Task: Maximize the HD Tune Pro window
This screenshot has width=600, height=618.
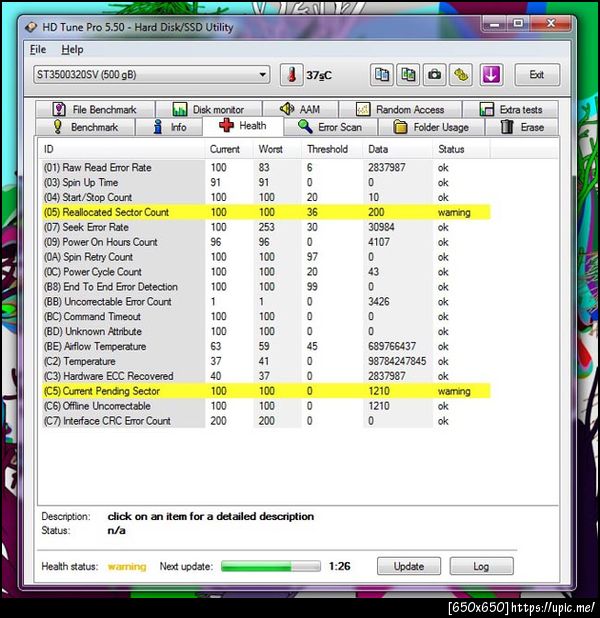Action: click(518, 24)
